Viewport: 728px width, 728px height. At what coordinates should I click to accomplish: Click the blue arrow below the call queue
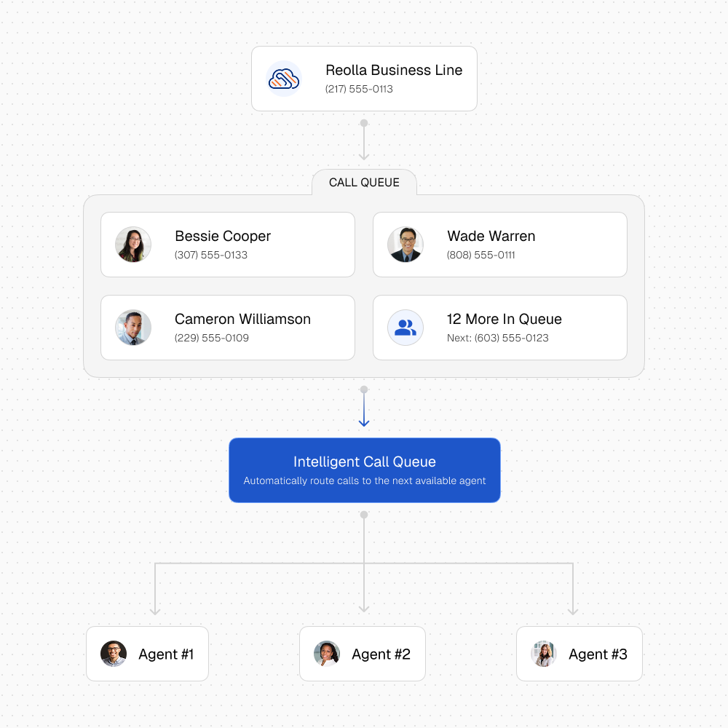point(364,411)
